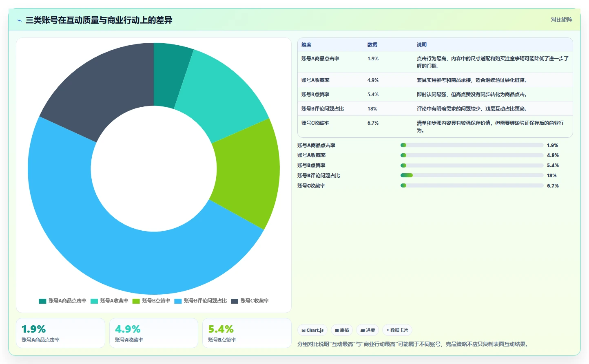
Task: Toggle the 账号B点赞率 legend item
Action: [x=151, y=301]
